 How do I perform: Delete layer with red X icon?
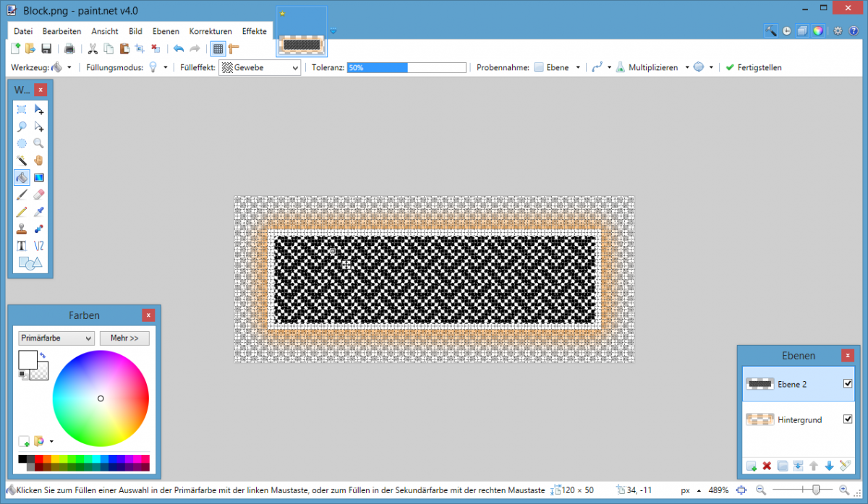[767, 466]
